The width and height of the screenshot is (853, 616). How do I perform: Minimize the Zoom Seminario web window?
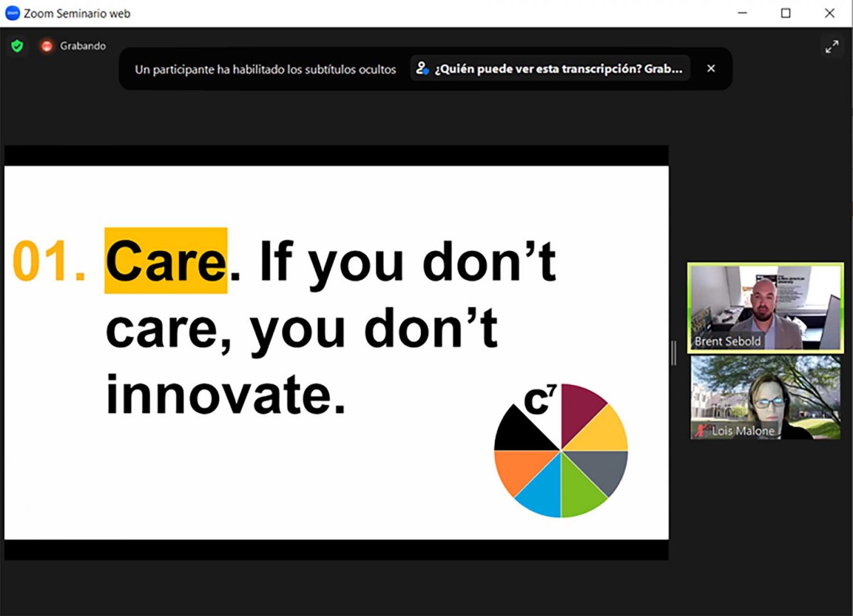(742, 13)
